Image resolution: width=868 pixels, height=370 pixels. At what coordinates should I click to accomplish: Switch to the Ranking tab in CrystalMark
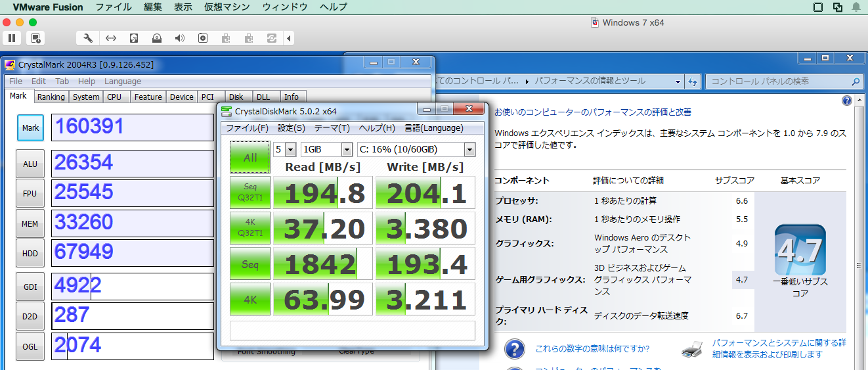click(x=51, y=97)
